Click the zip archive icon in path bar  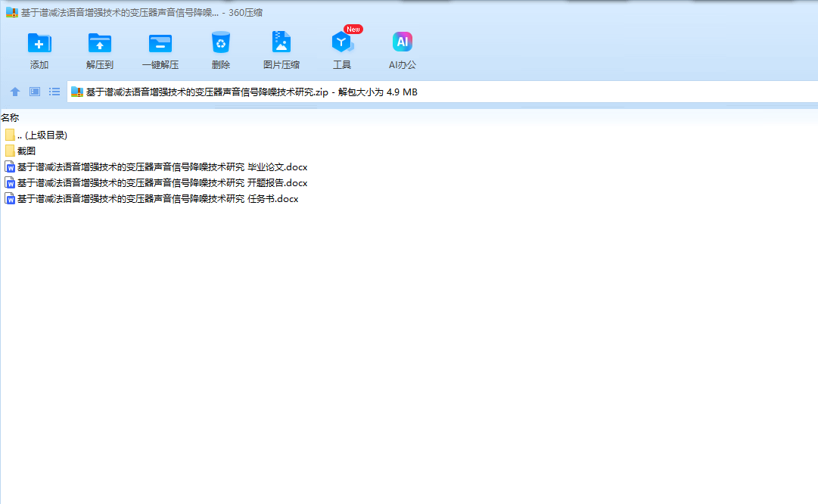(x=77, y=92)
